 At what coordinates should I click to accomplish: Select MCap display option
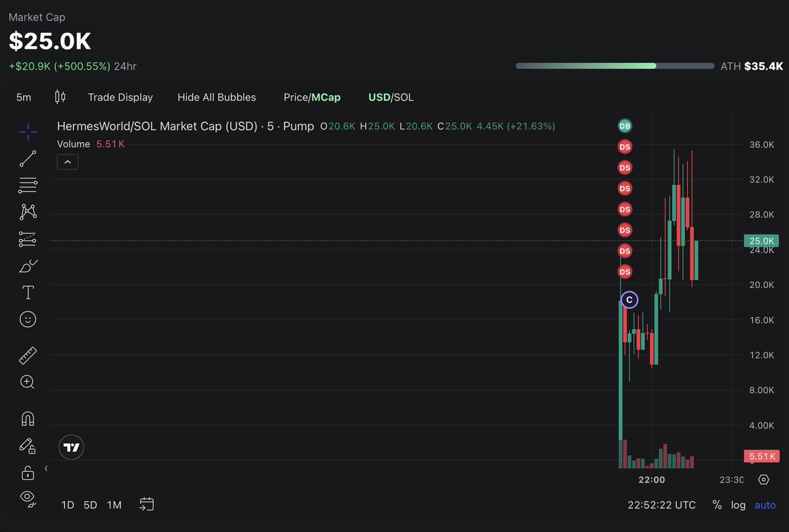coord(326,97)
